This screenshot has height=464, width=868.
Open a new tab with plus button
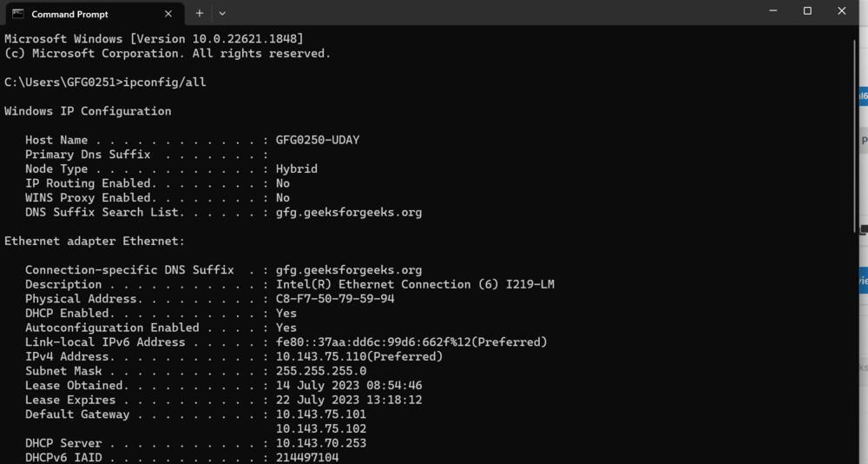[x=200, y=13]
